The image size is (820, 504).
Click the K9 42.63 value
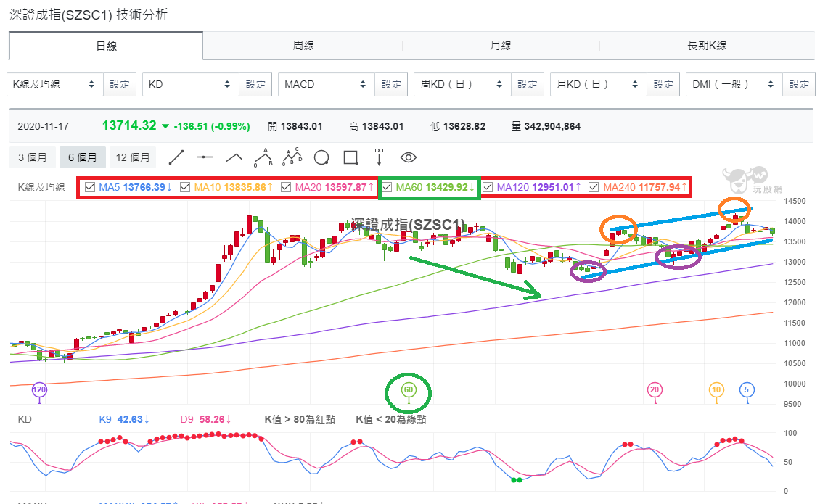(x=124, y=419)
